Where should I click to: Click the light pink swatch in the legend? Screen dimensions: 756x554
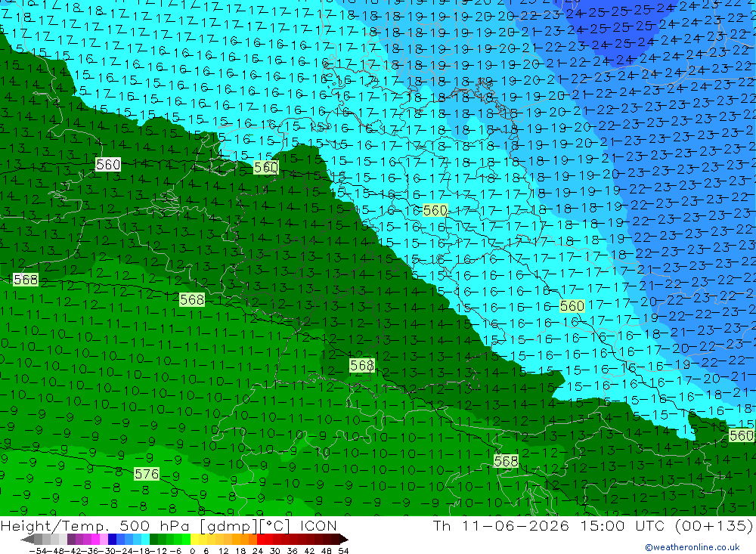click(104, 539)
